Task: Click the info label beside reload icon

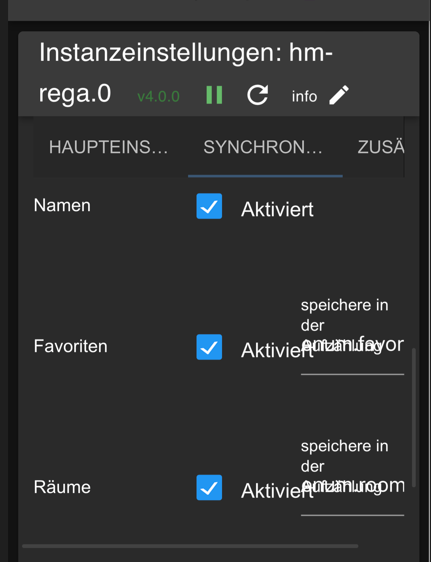Action: 304,96
